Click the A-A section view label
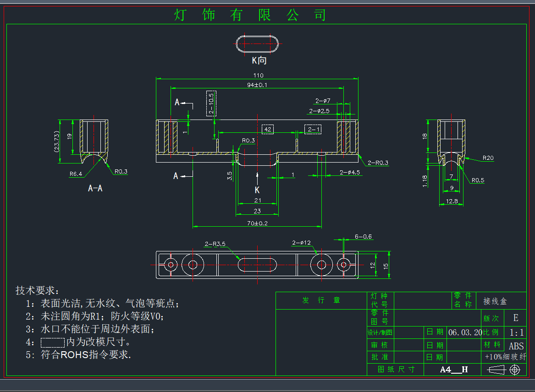 pyautogui.click(x=95, y=188)
